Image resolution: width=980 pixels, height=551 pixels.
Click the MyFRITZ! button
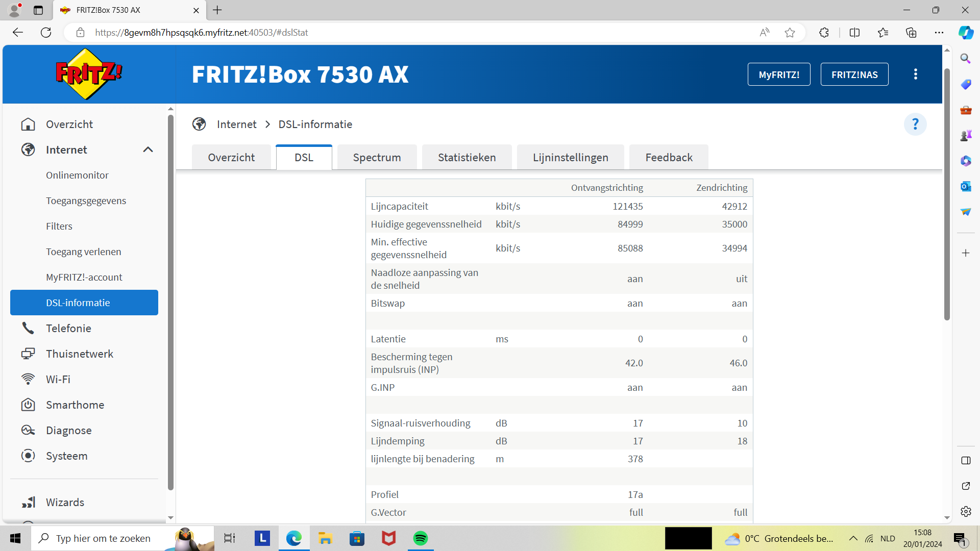click(778, 74)
